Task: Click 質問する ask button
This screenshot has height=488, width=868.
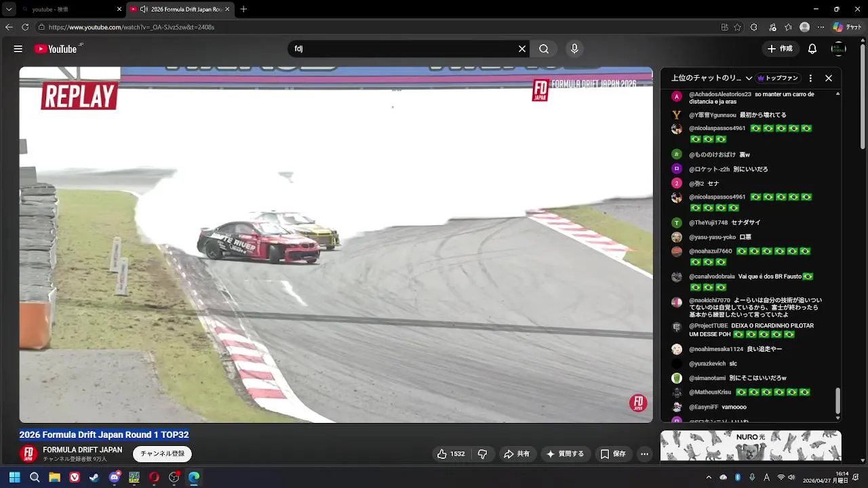Action: (x=566, y=454)
